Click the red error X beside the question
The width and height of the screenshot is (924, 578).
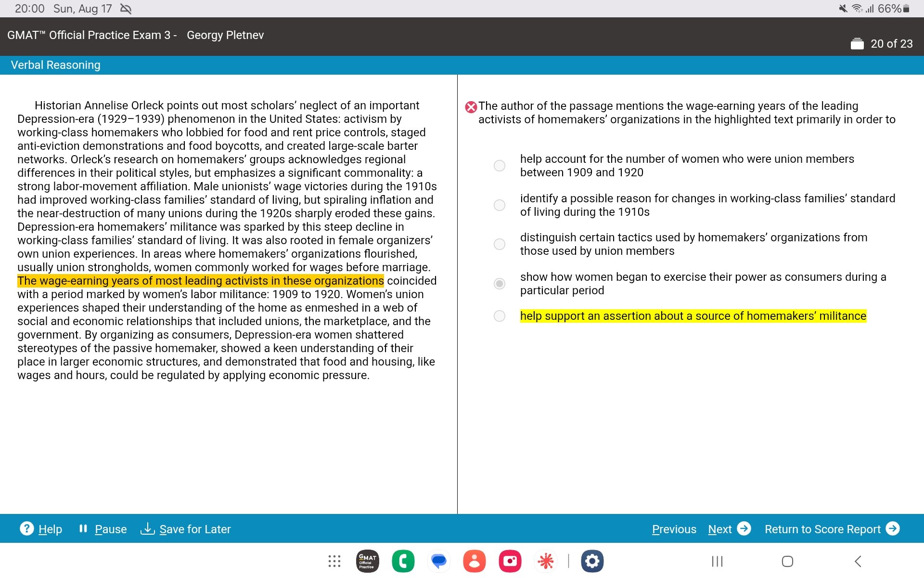coord(471,107)
